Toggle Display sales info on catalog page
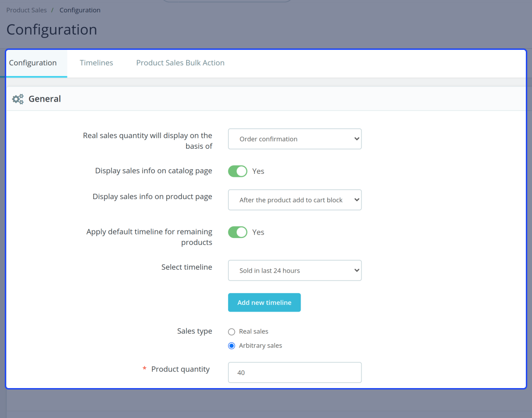Image resolution: width=532 pixels, height=418 pixels. pos(237,171)
